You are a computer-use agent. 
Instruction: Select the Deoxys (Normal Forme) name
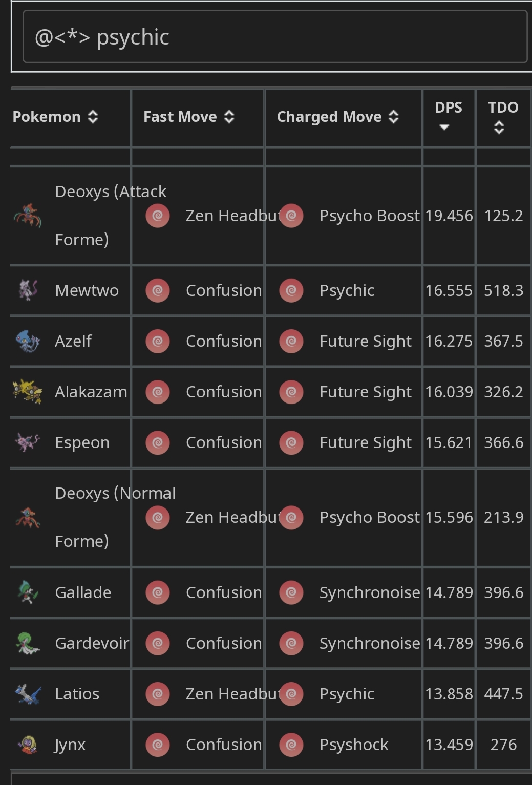115,517
